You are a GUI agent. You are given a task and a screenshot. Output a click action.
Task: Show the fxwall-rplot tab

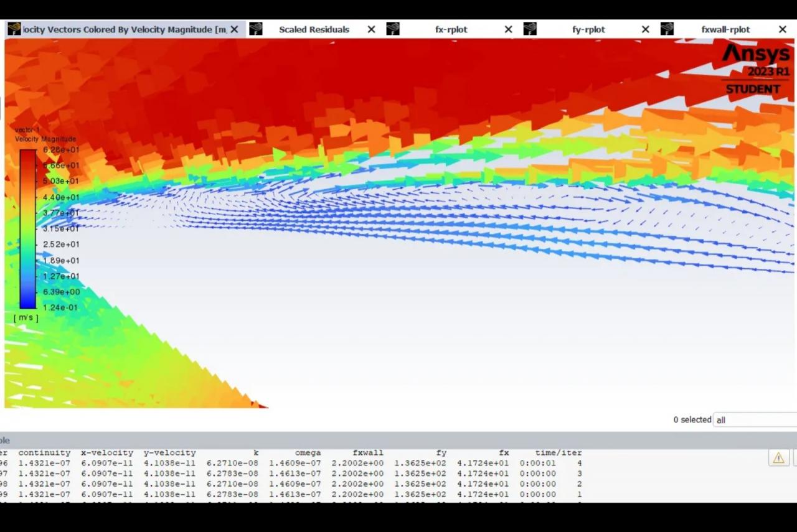coord(725,29)
